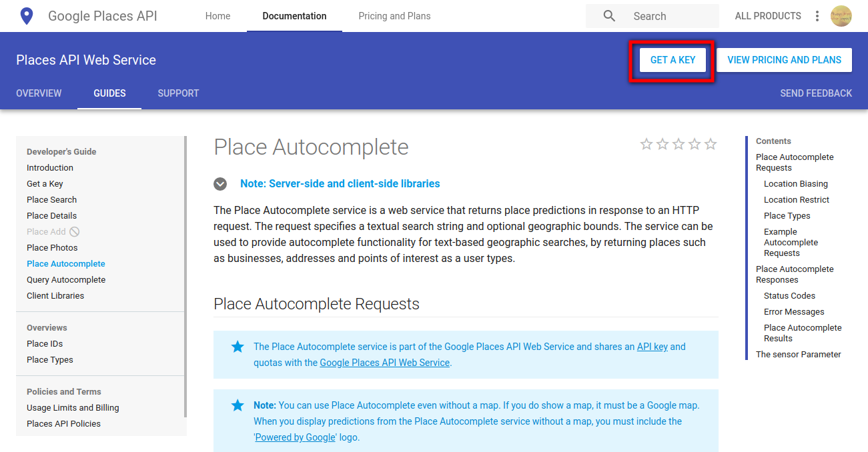The image size is (868, 452).
Task: Give a three-star page rating
Action: pos(679,144)
